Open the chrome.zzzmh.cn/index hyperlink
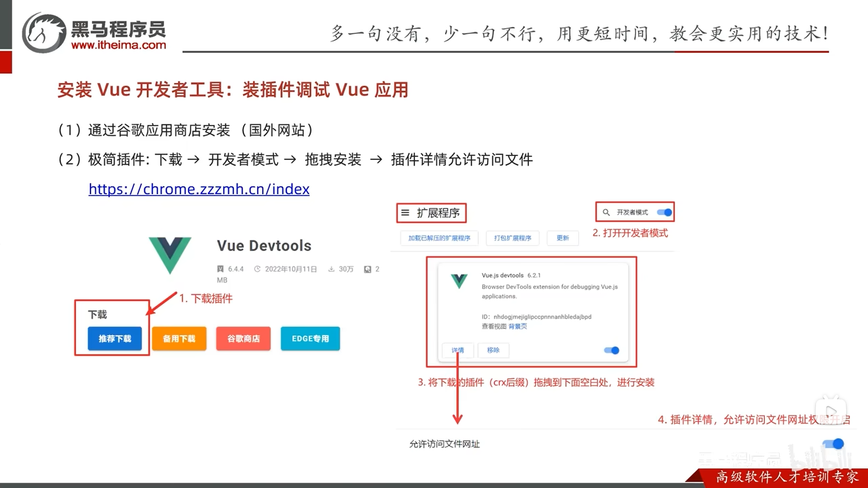Viewport: 868px width, 488px height. point(199,189)
